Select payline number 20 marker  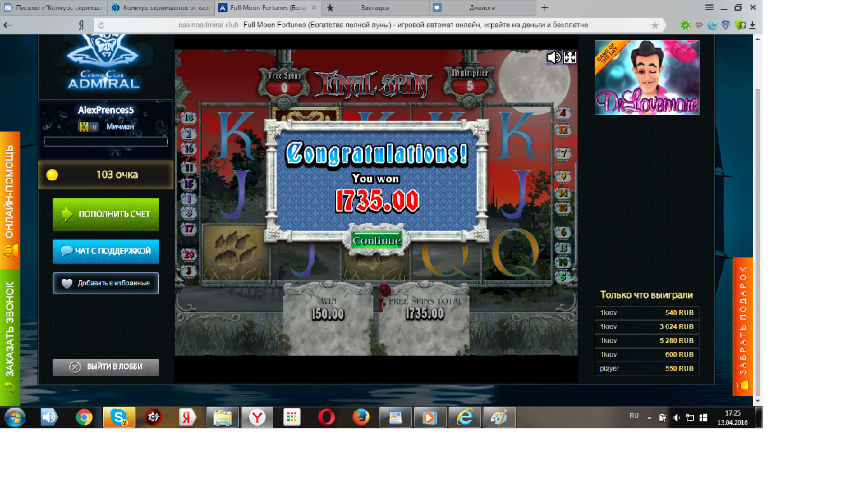(189, 254)
